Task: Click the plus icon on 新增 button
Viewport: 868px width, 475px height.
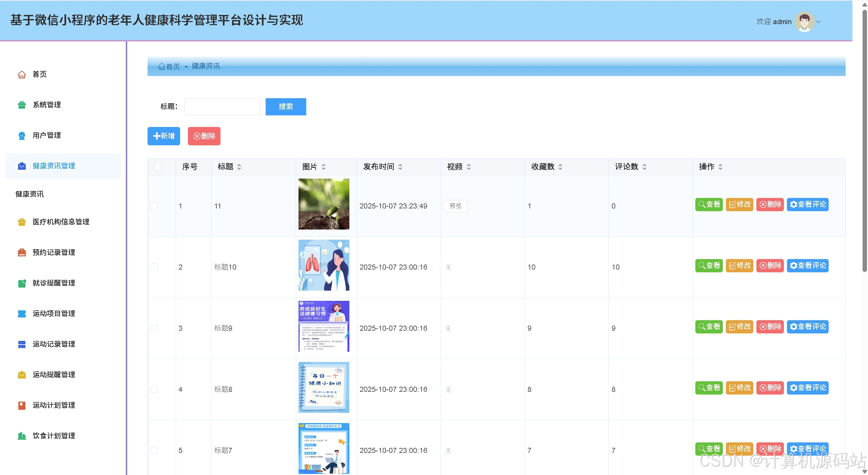Action: [157, 136]
